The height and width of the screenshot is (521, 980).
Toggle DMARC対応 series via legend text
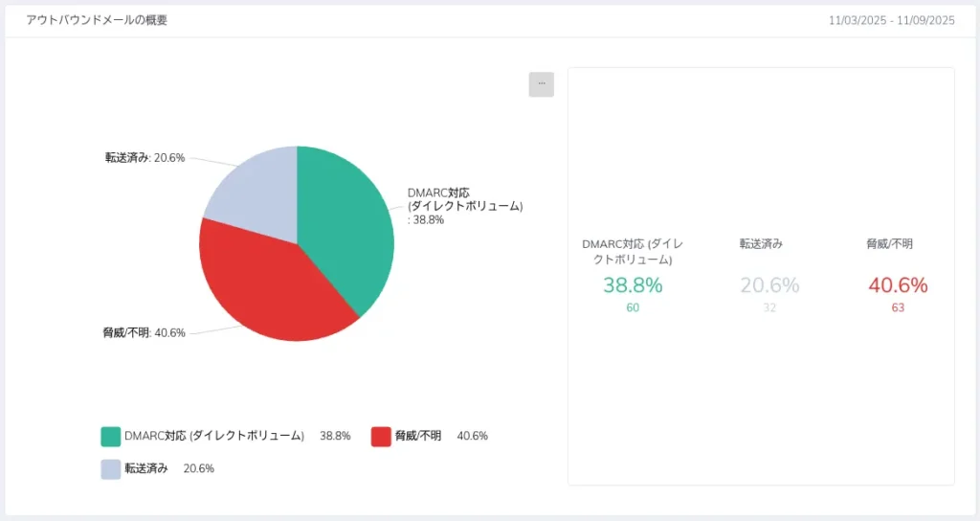[213, 436]
